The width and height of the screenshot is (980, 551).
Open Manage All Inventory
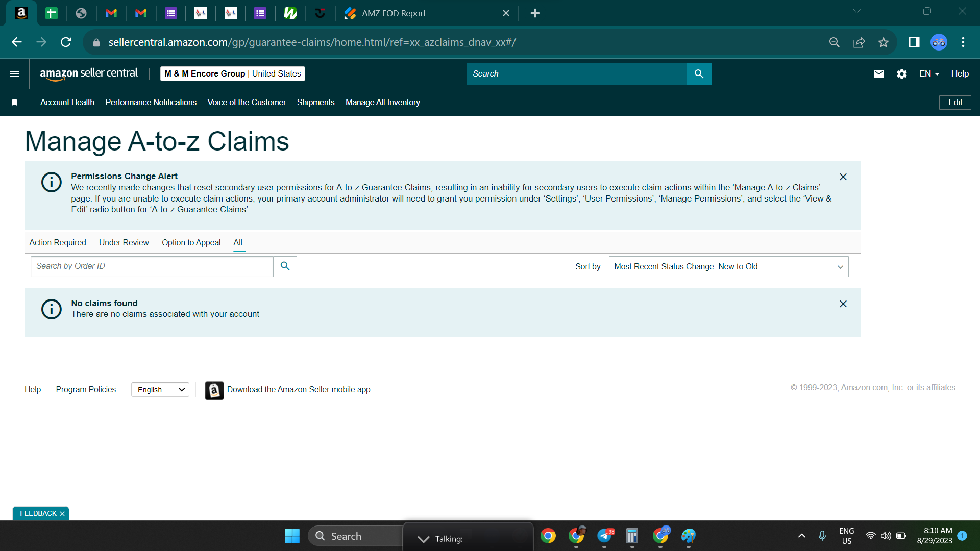383,103
